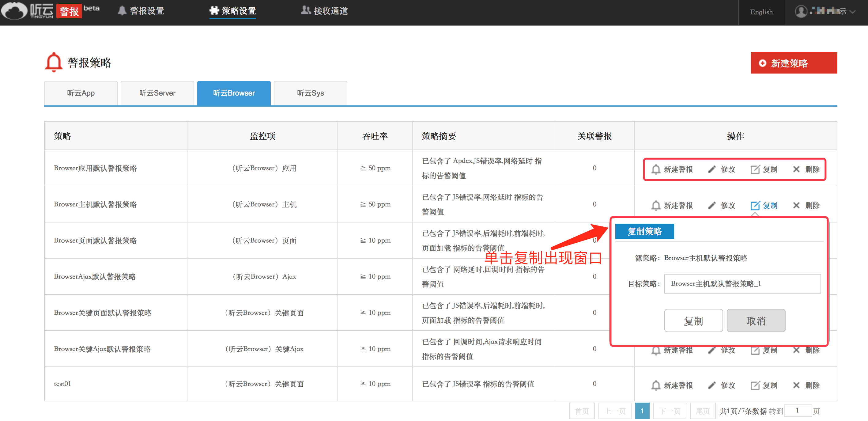Screen dimensions: 868x421
Task: Click copy 复制 icon for Browser应用默认警报策略
Action: (755, 169)
